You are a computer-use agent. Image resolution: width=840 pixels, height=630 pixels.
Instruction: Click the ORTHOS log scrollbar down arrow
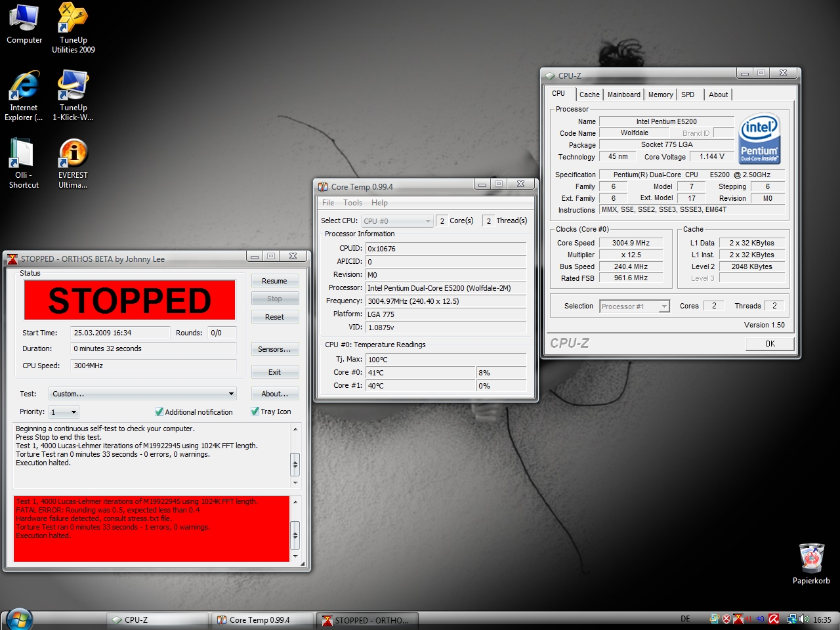click(295, 482)
